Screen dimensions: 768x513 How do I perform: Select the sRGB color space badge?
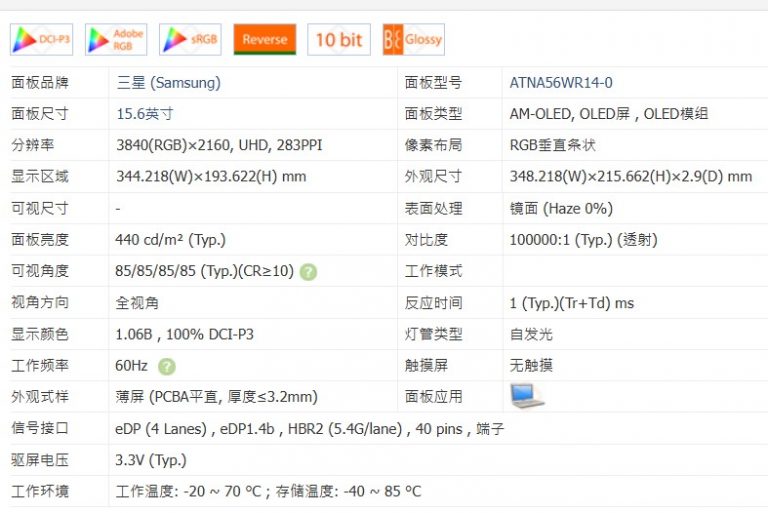190,40
